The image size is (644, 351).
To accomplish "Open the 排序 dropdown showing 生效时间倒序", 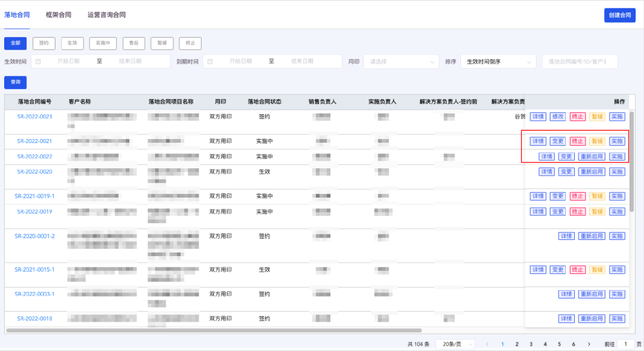I will point(498,61).
